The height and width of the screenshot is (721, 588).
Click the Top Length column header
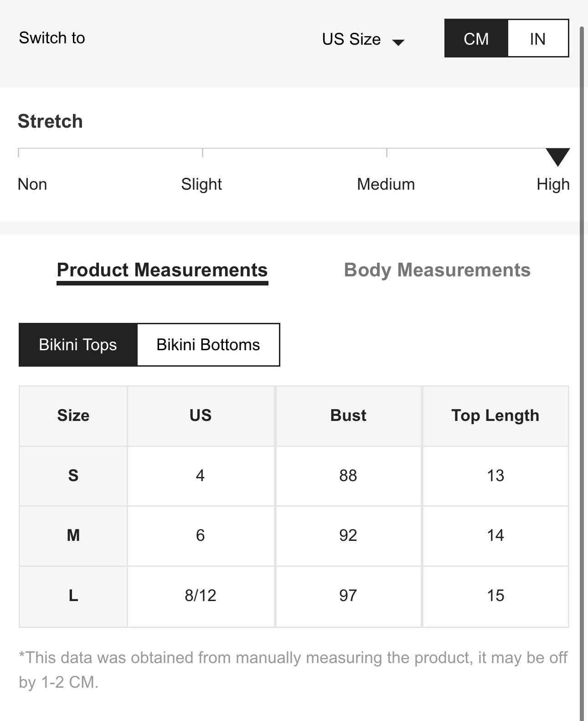495,415
